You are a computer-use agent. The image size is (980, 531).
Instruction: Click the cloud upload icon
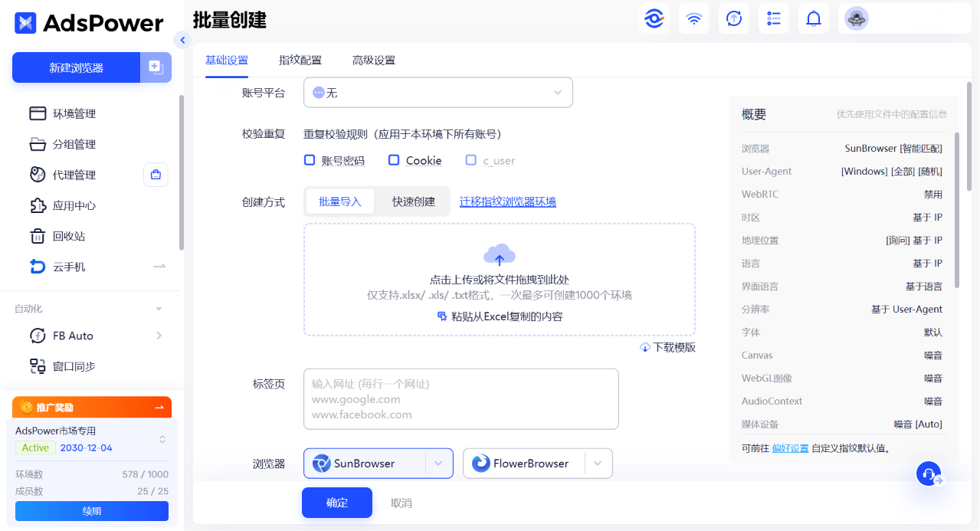[x=500, y=255]
